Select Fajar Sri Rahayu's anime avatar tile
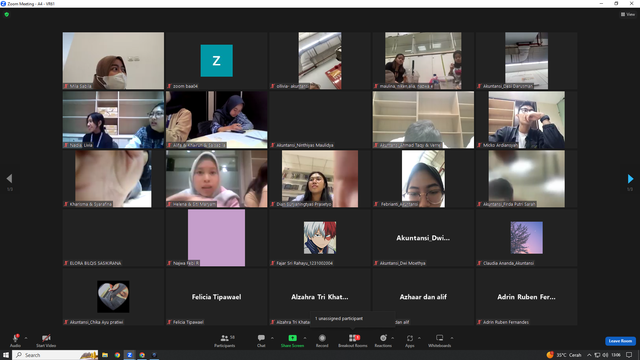The height and width of the screenshot is (360, 640). [320, 238]
